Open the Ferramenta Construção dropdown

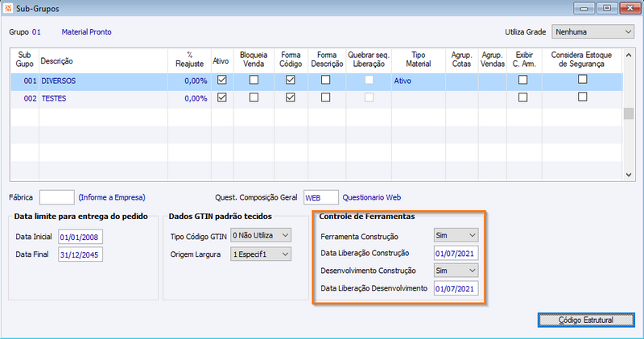[x=456, y=235]
